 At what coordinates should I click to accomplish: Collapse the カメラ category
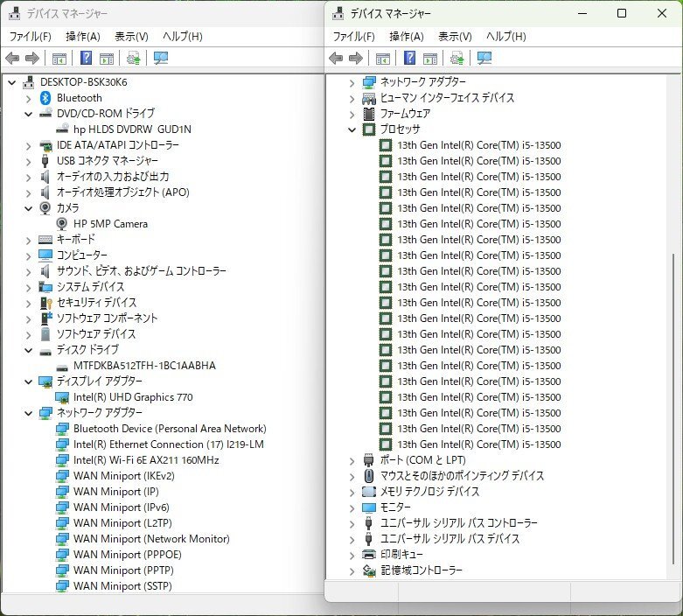(x=29, y=208)
